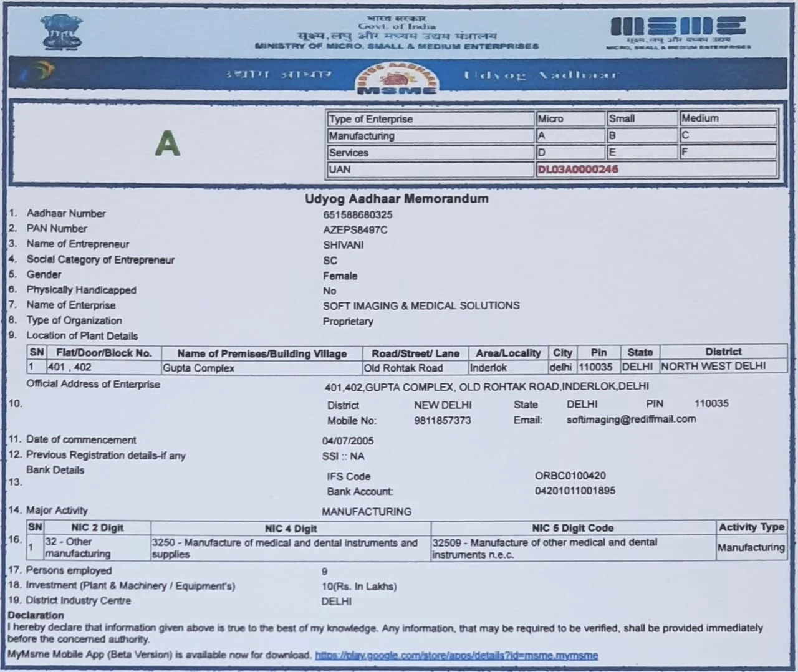
Task: Click the 'Activity Type' column header
Action: coord(751,527)
